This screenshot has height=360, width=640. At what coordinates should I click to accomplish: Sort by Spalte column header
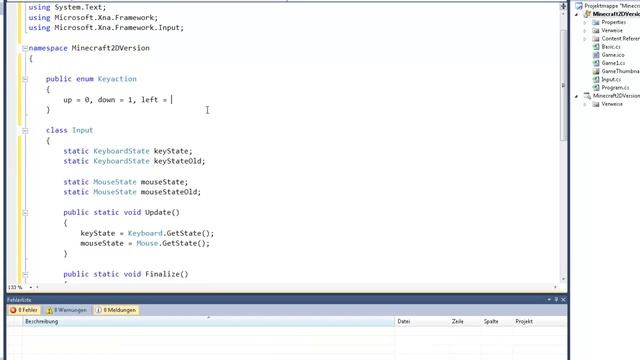pyautogui.click(x=497, y=322)
